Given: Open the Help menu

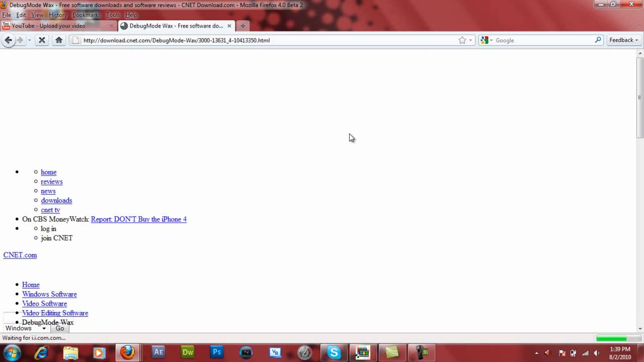Looking at the screenshot, I should (x=131, y=15).
